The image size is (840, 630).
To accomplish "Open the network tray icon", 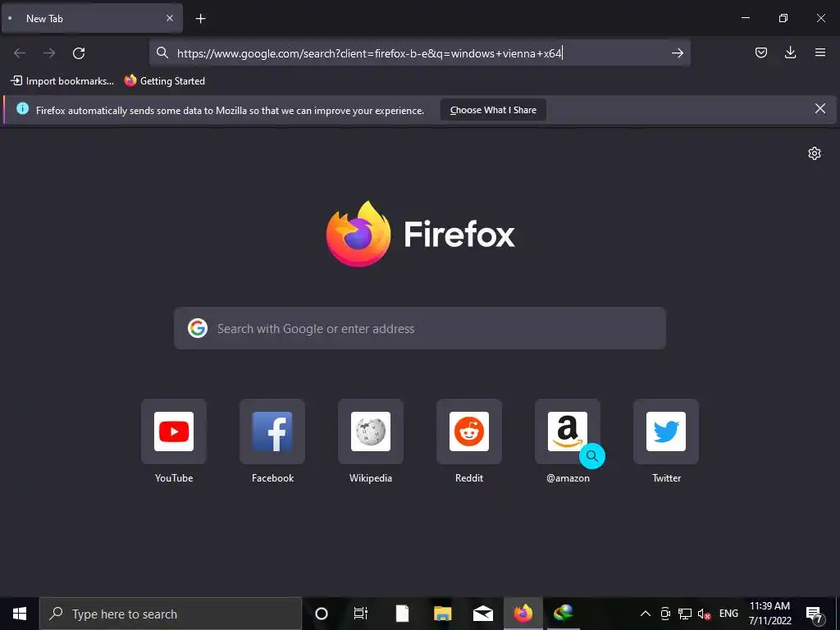I will (685, 614).
